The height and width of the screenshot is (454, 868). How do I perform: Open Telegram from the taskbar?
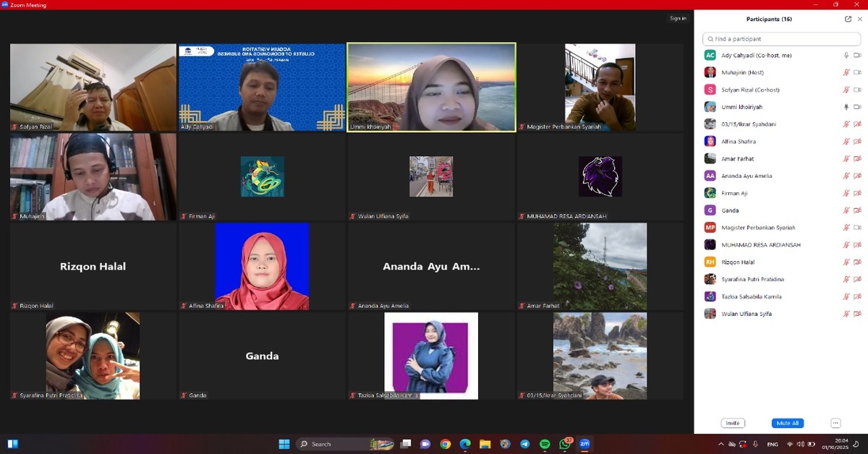[524, 444]
